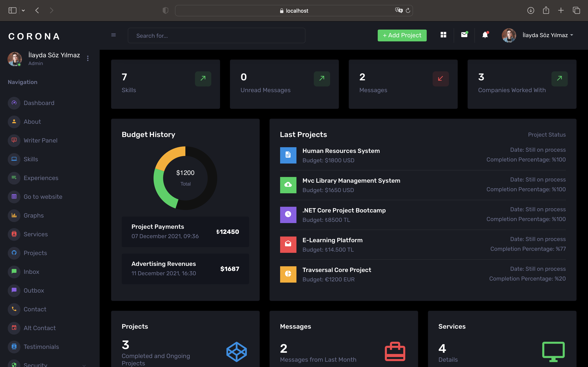Open the three-dot menu beside Admin profile
The width and height of the screenshot is (588, 367).
click(x=88, y=58)
